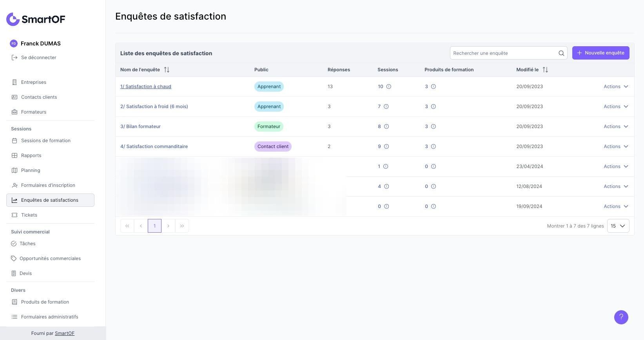Expand Actions for Satisfaction commanditaire
Image resolution: width=644 pixels, height=340 pixels.
(616, 146)
